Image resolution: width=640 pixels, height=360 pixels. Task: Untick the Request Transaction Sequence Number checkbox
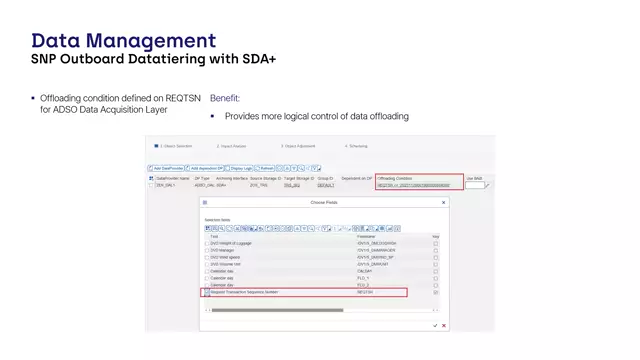click(x=207, y=292)
